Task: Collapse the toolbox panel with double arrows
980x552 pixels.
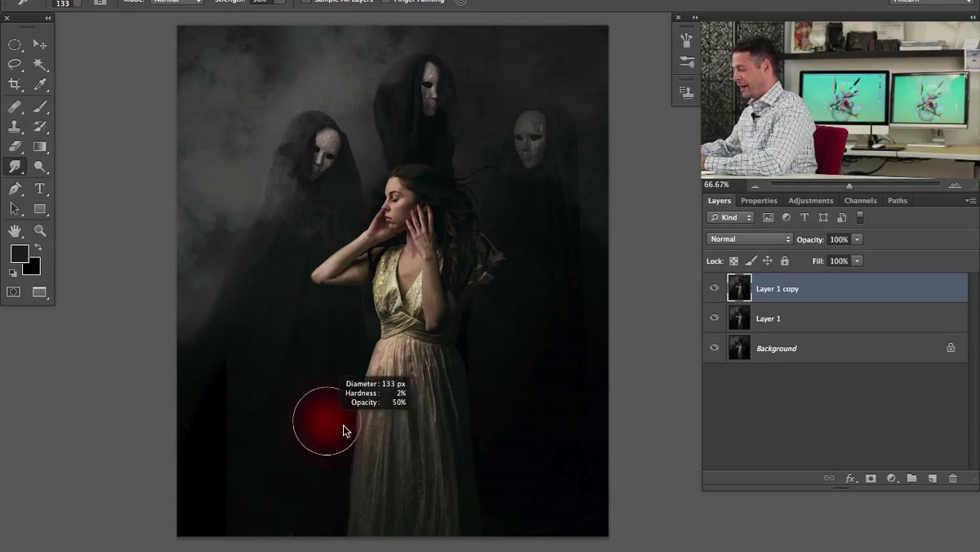Action: (x=47, y=18)
